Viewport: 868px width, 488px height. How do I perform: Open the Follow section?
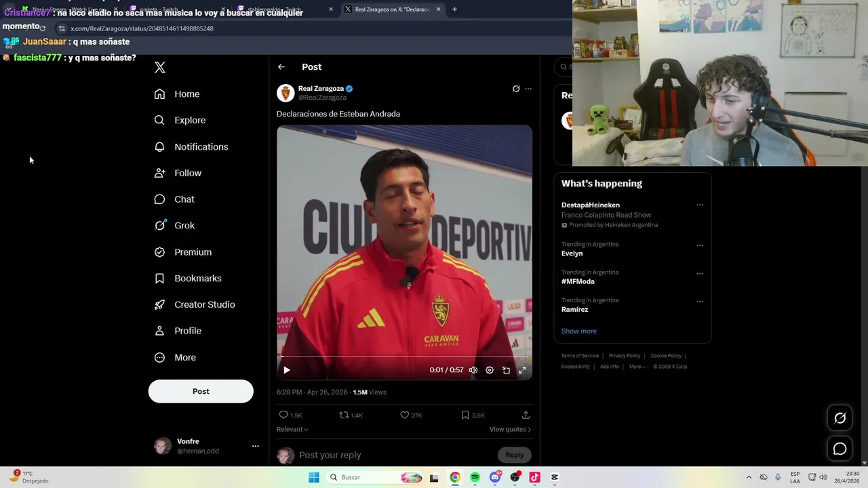pos(178,173)
